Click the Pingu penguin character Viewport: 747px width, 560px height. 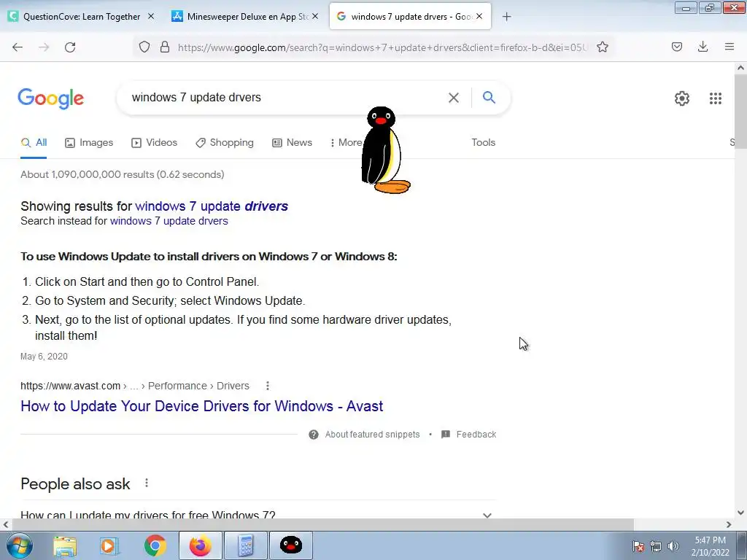(385, 150)
